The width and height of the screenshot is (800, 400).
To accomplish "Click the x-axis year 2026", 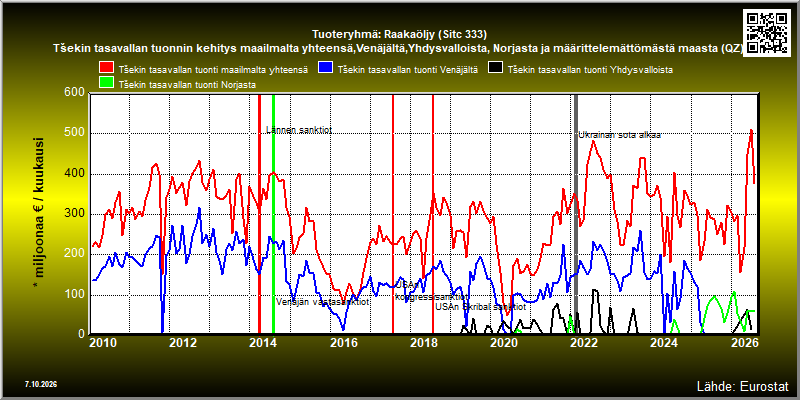I will [746, 343].
